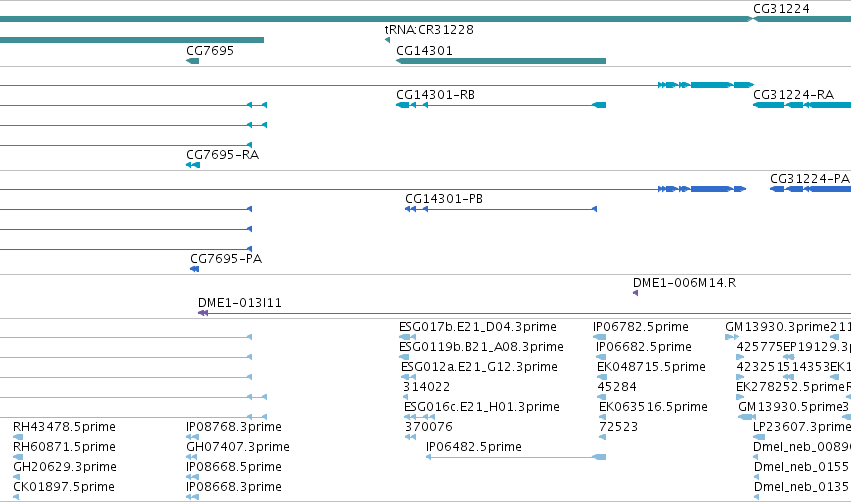Click the DME1-013I11 BAC label

point(240,303)
